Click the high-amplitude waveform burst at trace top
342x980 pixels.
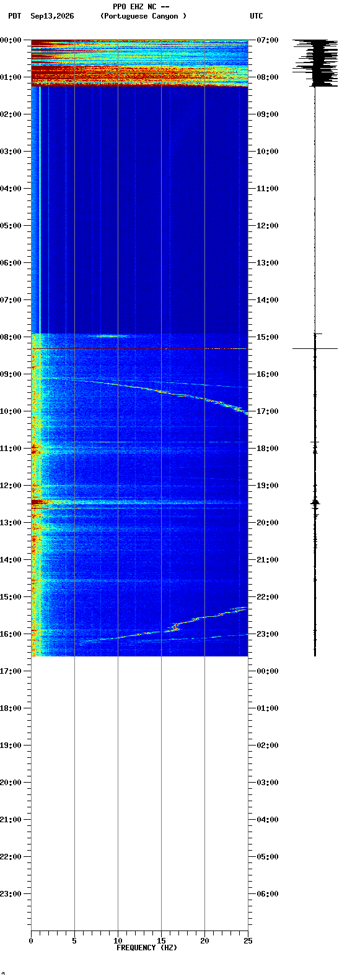315,62
